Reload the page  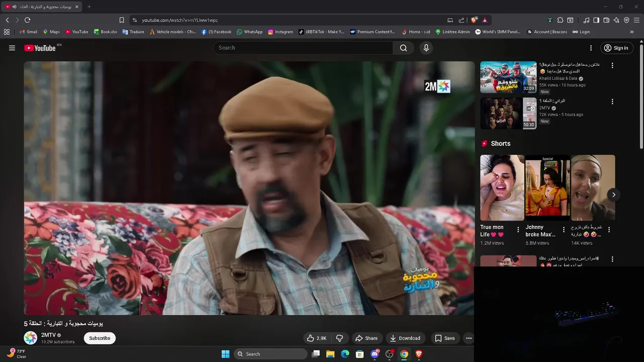pos(27,20)
